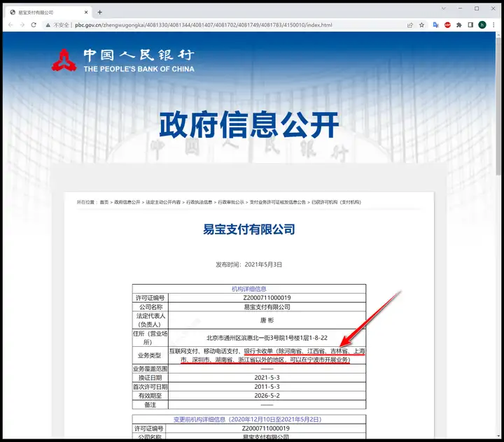
Task: Click the 政府信息公开 banner title
Action: [x=249, y=124]
